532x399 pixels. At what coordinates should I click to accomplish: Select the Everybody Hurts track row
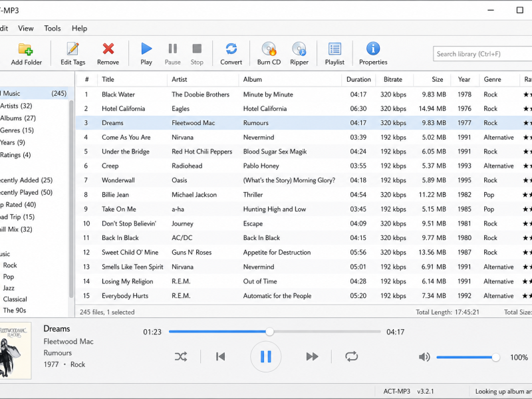304,296
